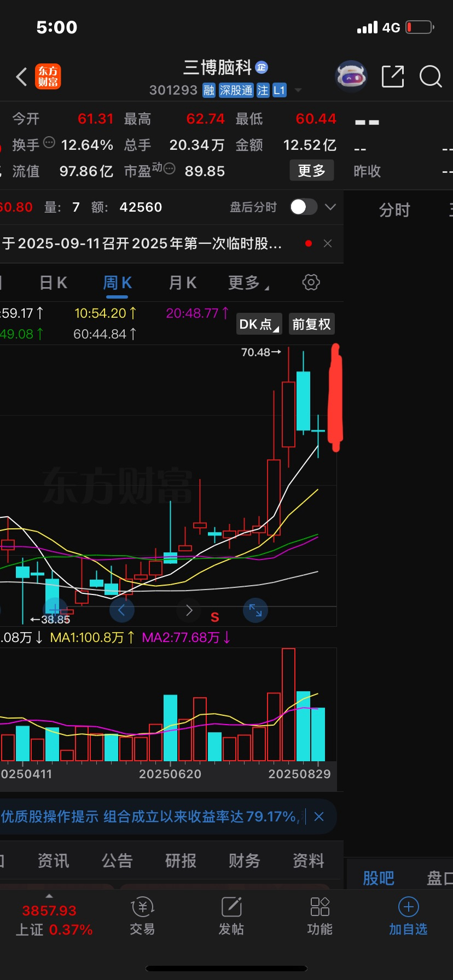Tap the MA2:77.68万 volume indicator label
This screenshot has width=453, height=980.
pos(186,638)
